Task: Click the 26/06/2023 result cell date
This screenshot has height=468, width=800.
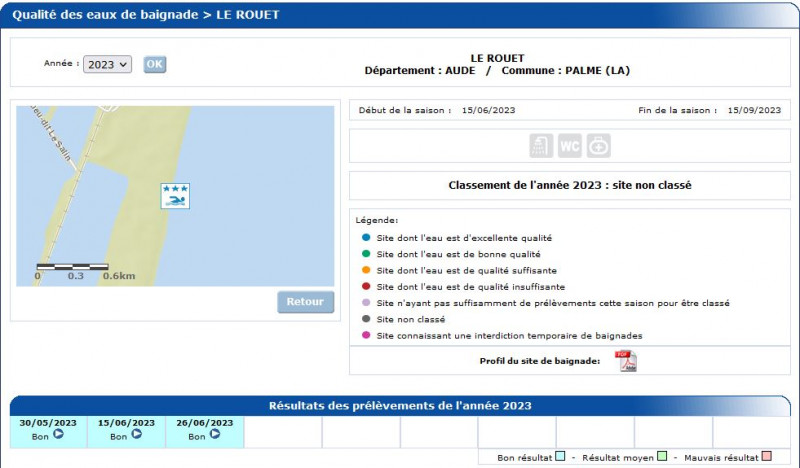Action: [204, 423]
